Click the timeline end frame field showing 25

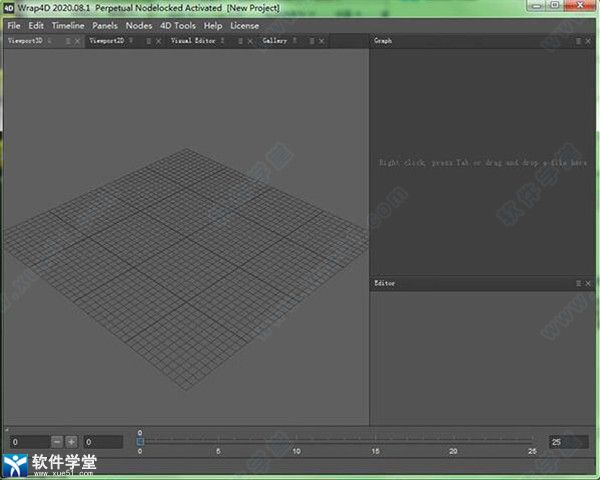point(569,442)
